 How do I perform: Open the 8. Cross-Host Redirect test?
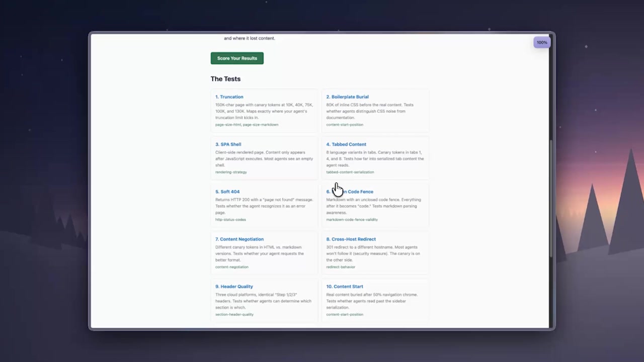pyautogui.click(x=351, y=239)
